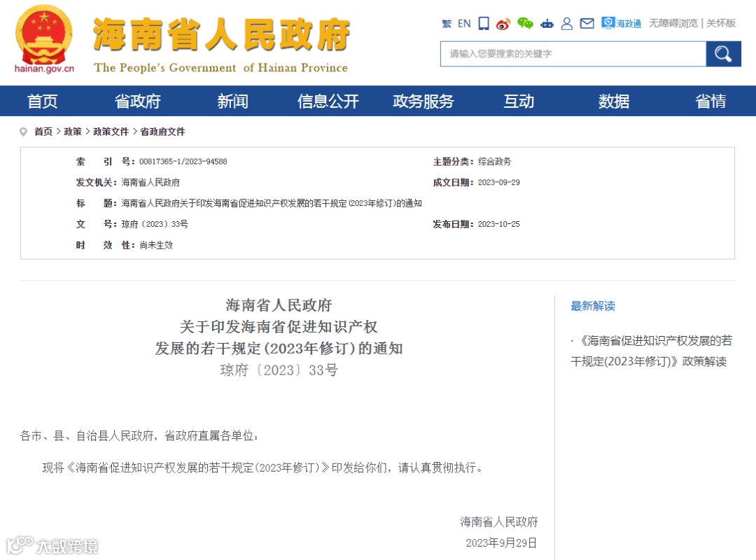The height and width of the screenshot is (560, 756).
Task: Click the 成文日期 value 2023-09-29
Action: pos(499,182)
